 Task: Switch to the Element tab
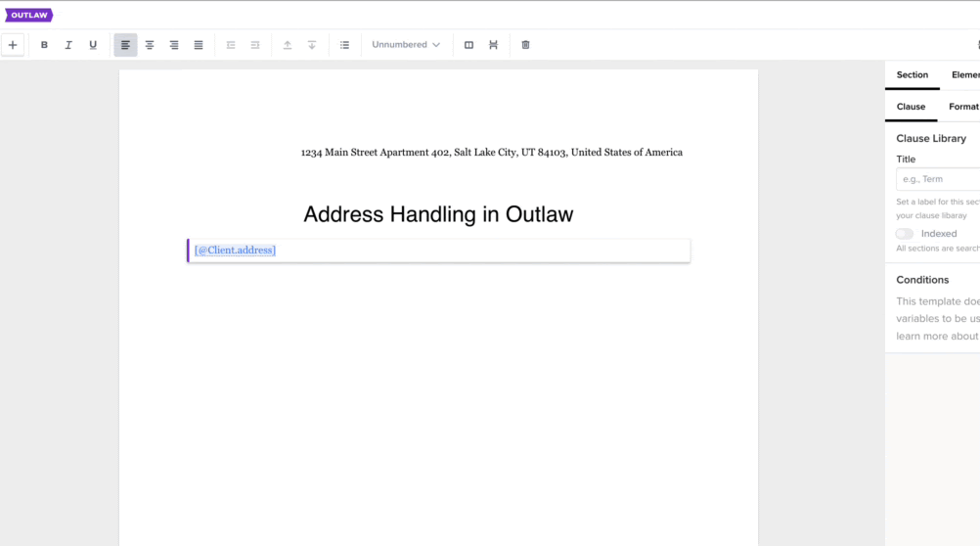[965, 75]
